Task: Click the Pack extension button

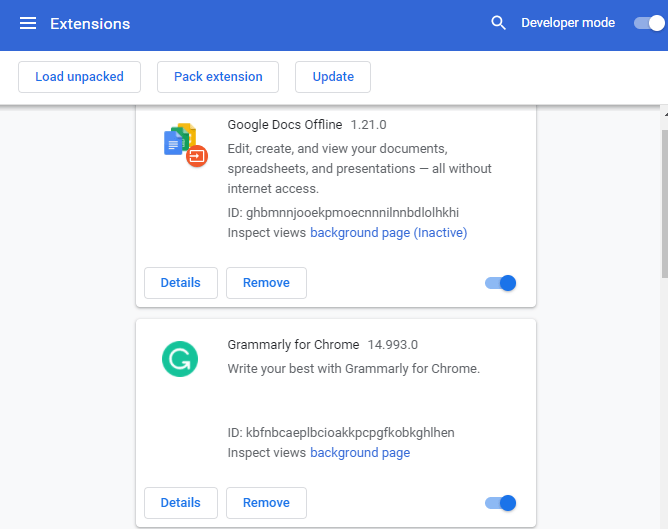Action: click(x=218, y=77)
